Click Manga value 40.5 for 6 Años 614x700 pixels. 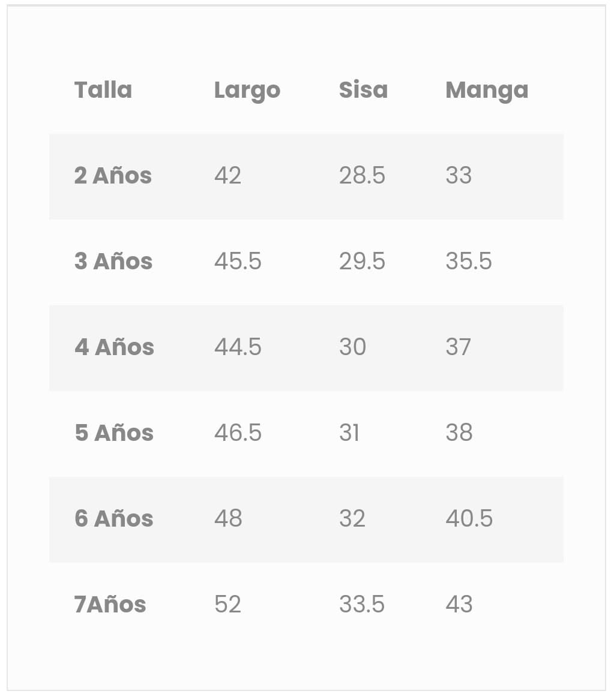click(x=469, y=519)
